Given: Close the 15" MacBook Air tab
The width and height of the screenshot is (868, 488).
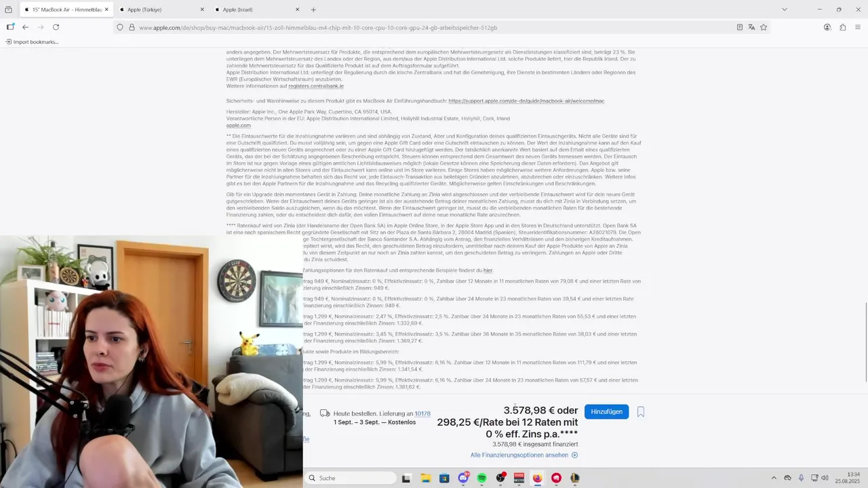Looking at the screenshot, I should pyautogui.click(x=106, y=9).
